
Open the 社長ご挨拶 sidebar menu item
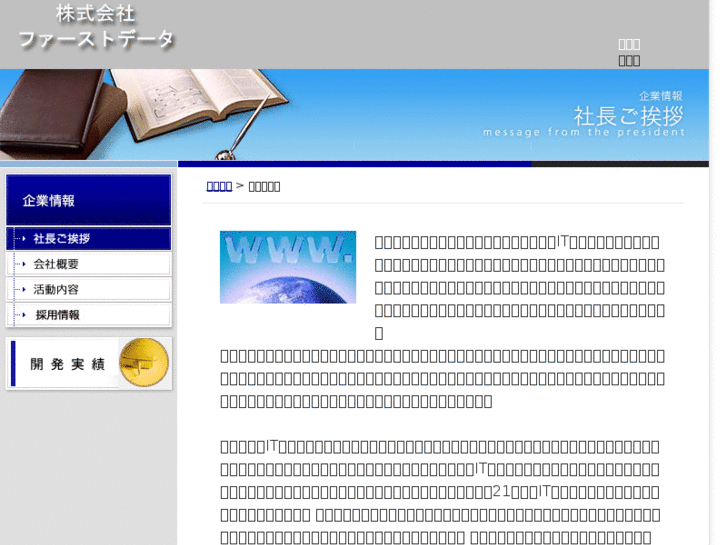tap(89, 238)
